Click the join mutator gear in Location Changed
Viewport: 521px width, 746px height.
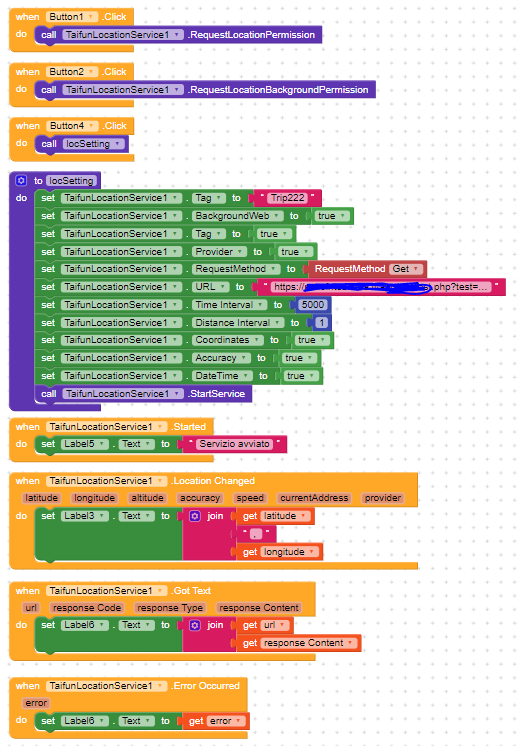195,516
